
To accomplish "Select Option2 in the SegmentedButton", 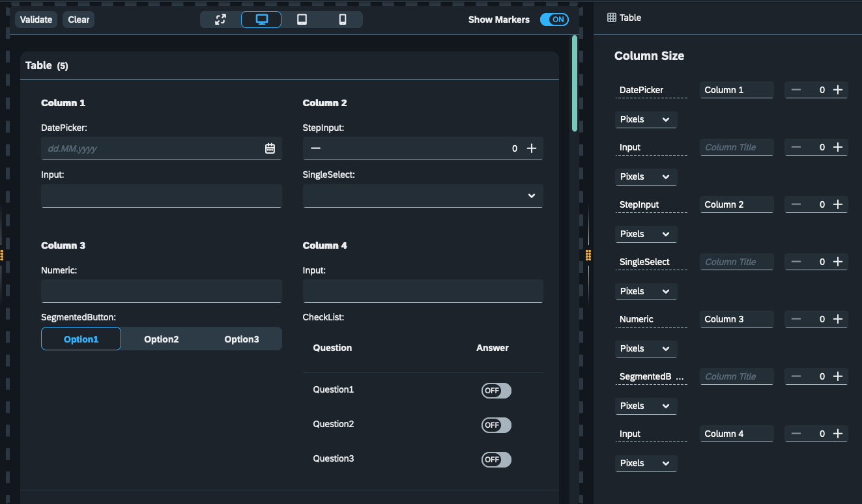I will 161,339.
